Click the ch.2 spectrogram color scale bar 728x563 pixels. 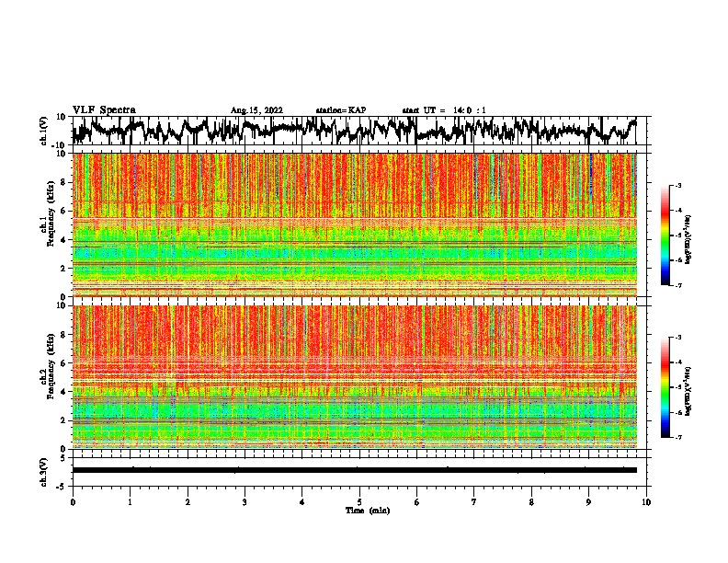[665, 387]
